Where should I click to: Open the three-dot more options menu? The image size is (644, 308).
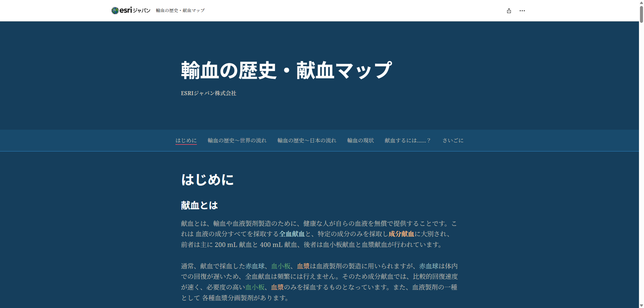522,11
